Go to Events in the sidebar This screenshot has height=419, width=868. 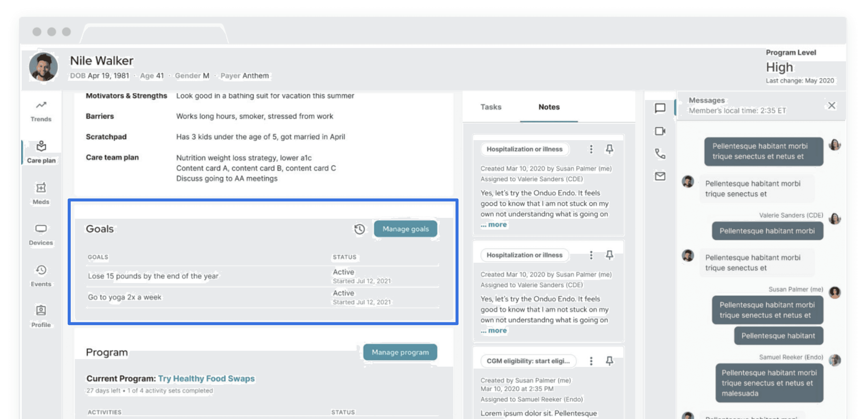[x=41, y=276]
